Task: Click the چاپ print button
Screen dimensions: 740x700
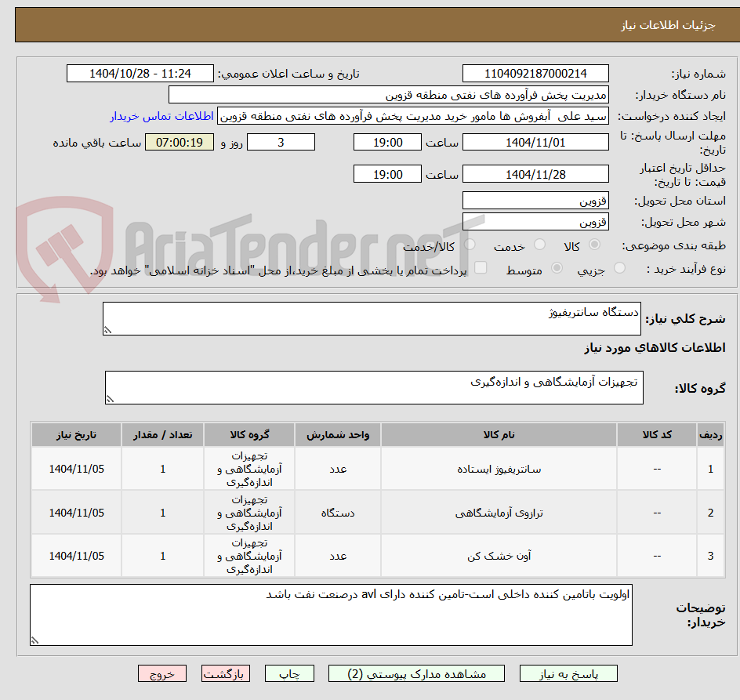Action: [289, 673]
